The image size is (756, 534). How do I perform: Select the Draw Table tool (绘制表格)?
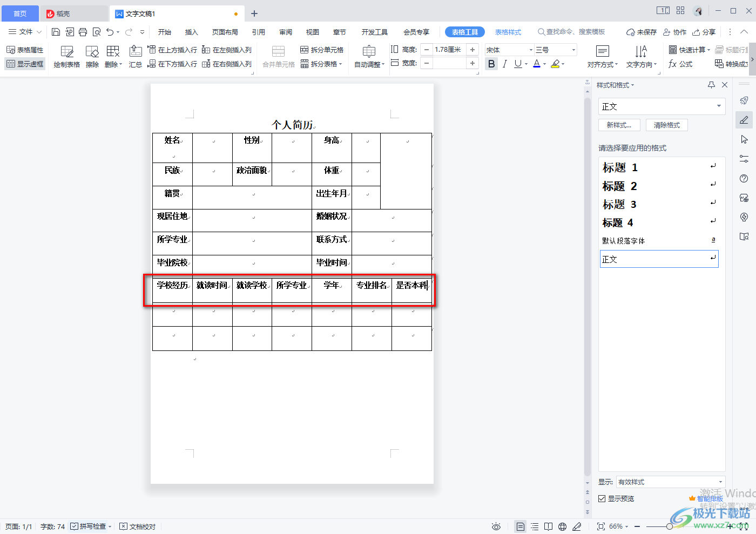point(67,57)
